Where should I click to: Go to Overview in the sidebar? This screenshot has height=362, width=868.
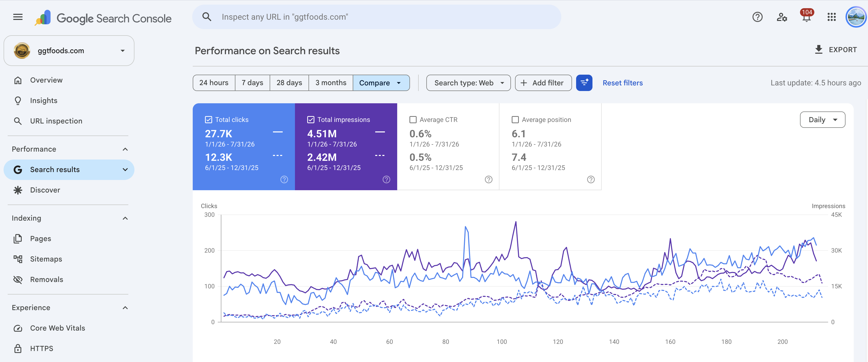69,80
